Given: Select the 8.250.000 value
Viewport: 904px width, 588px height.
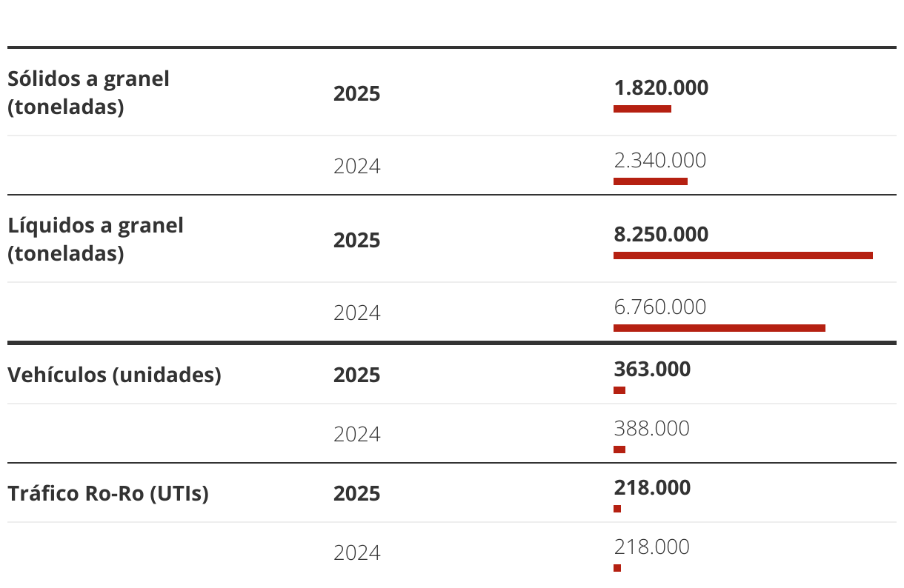Looking at the screenshot, I should pos(661,235).
